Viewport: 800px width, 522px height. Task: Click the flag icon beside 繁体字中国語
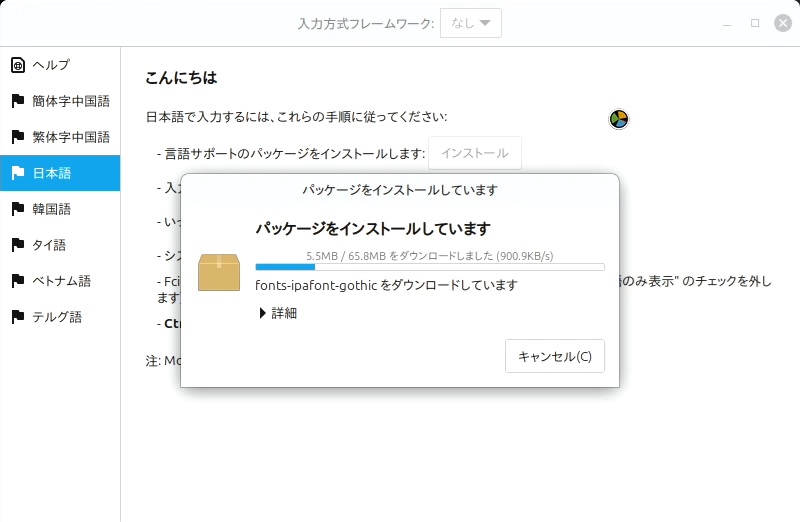(17, 137)
